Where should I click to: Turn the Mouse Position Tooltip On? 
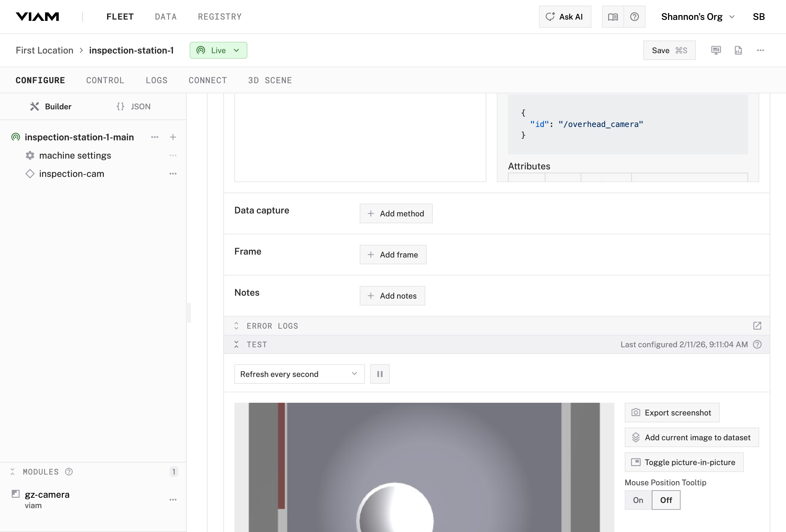[638, 500]
